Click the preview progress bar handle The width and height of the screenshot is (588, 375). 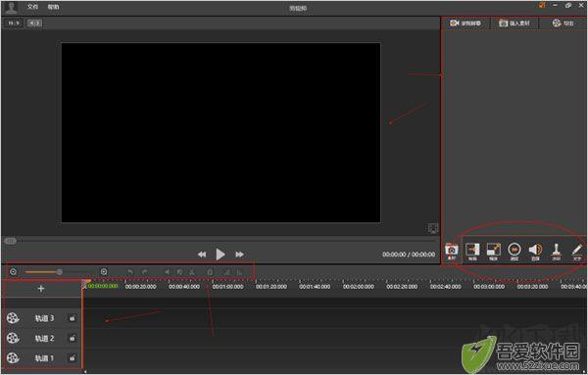[10, 241]
